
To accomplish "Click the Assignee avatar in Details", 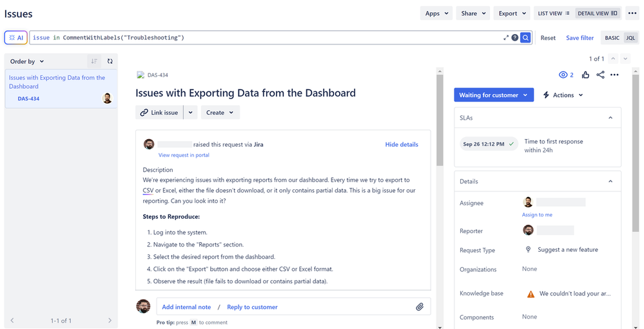I will pos(528,202).
